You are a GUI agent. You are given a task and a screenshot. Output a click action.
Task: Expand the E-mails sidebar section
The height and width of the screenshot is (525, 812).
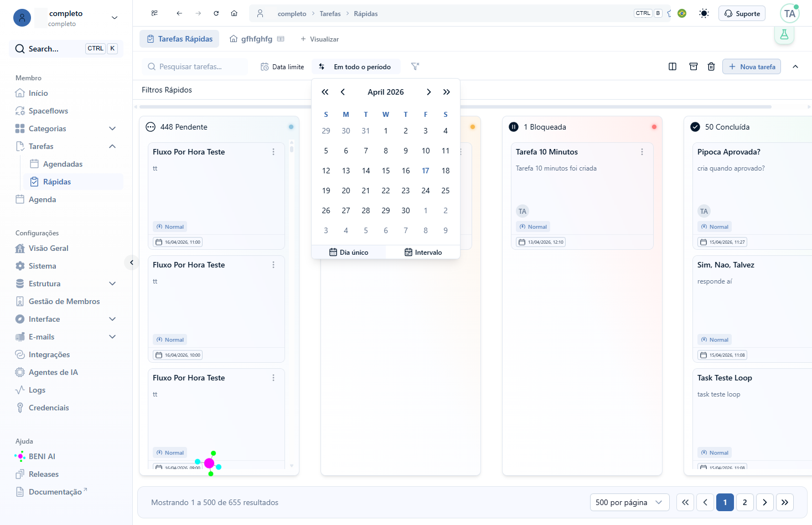point(112,337)
